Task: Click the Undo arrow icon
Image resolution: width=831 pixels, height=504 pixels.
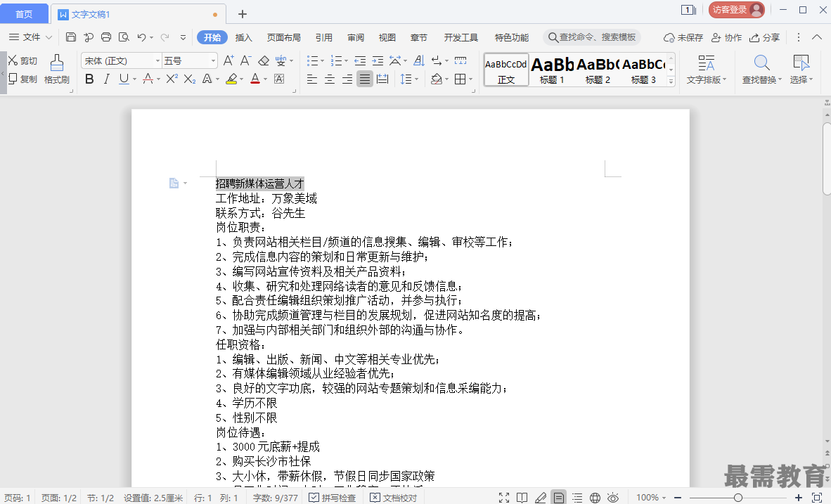Action: tap(141, 37)
